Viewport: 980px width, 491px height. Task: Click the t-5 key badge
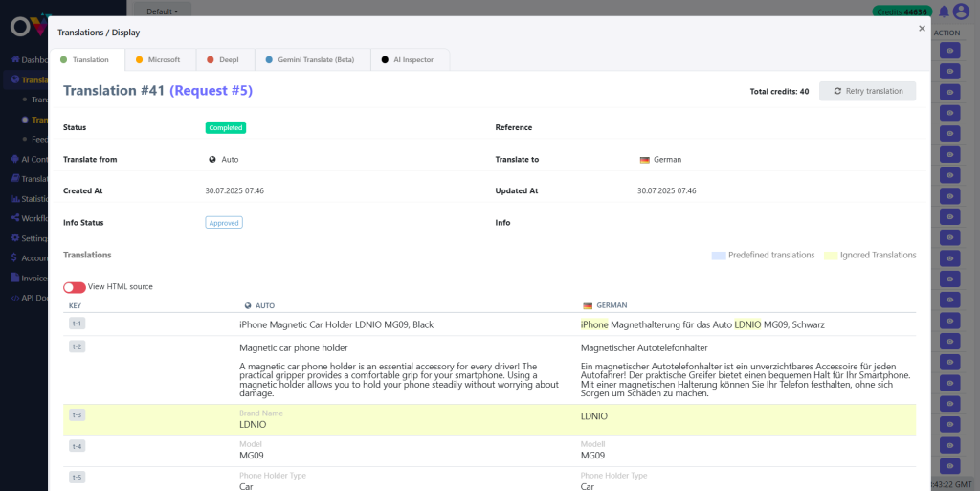(78, 478)
